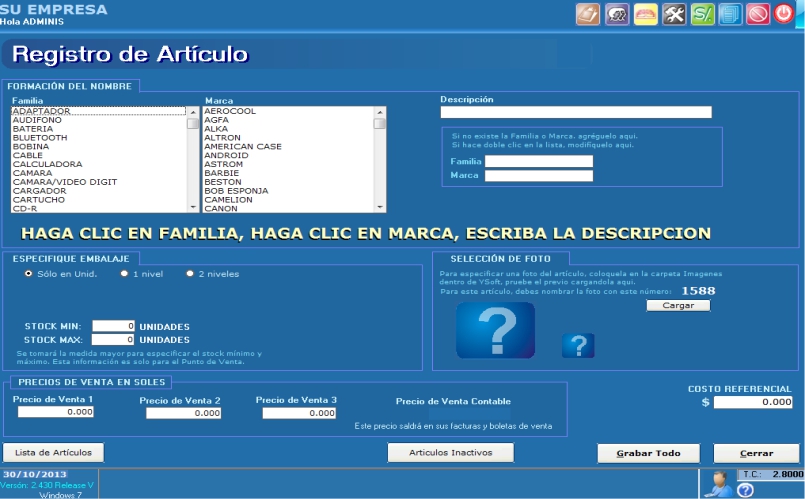Click the wrench and screwdriver tools icon
This screenshot has width=805, height=499.
pos(674,14)
